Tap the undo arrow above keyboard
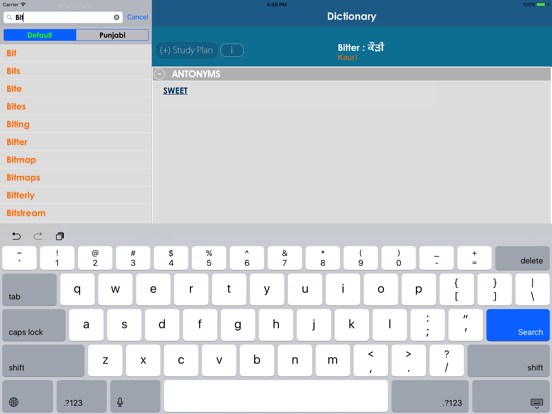552x414 pixels. click(x=16, y=236)
